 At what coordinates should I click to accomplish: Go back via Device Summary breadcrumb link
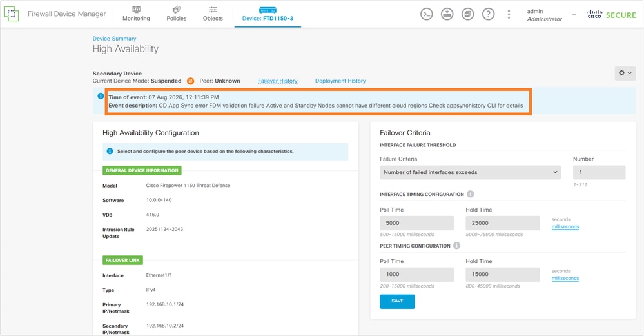pos(114,39)
